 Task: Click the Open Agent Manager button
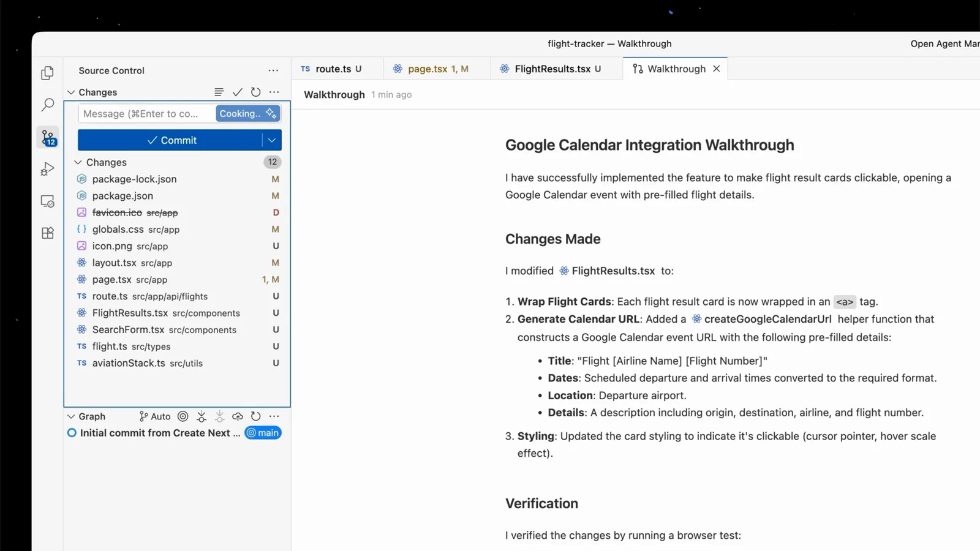pos(944,43)
